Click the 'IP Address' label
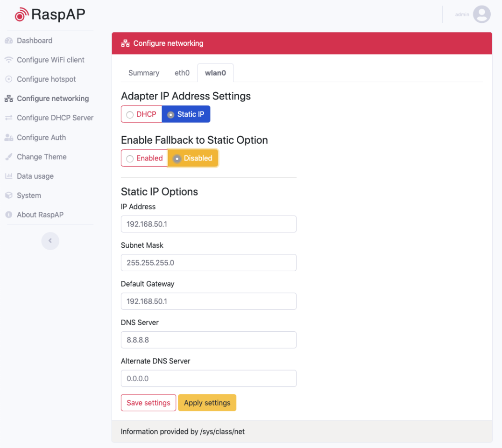This screenshot has height=448, width=502. [138, 207]
